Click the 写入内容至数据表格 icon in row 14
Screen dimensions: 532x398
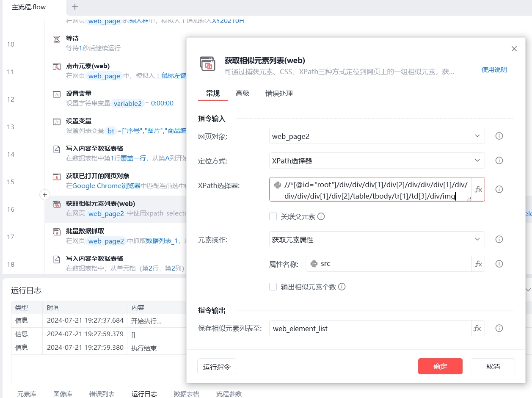click(x=57, y=149)
